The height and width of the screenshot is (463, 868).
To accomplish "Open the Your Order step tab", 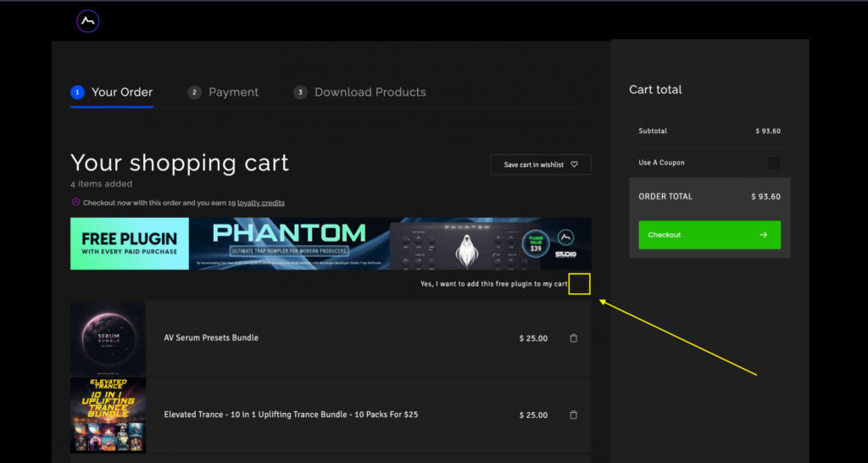I will coord(112,92).
